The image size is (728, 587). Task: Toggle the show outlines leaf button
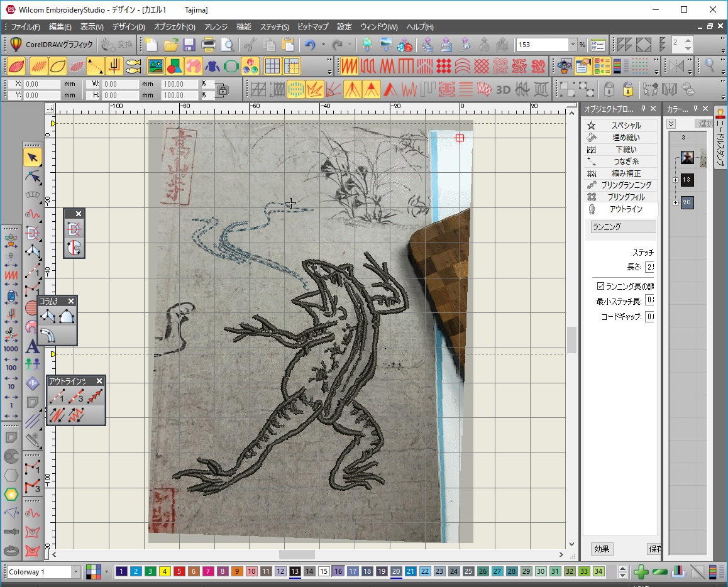pyautogui.click(x=58, y=67)
